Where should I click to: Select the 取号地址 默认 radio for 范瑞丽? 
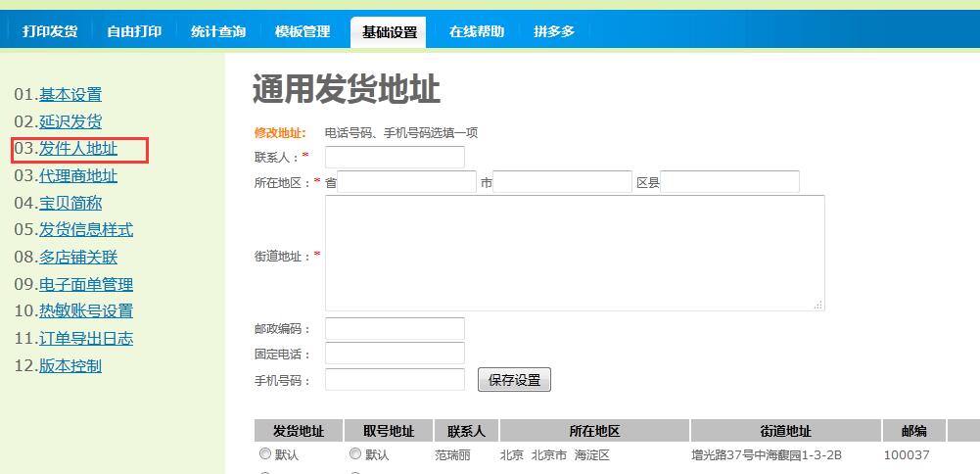[x=354, y=454]
